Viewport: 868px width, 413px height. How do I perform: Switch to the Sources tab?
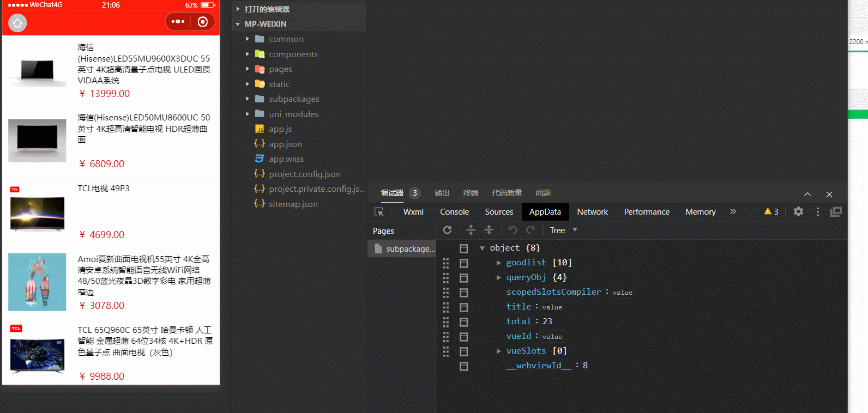[x=499, y=211]
